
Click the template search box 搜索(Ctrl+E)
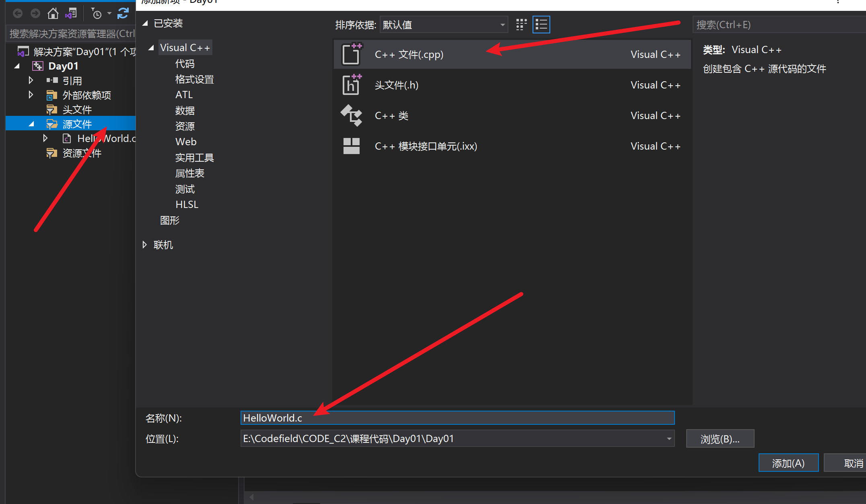[x=779, y=25]
